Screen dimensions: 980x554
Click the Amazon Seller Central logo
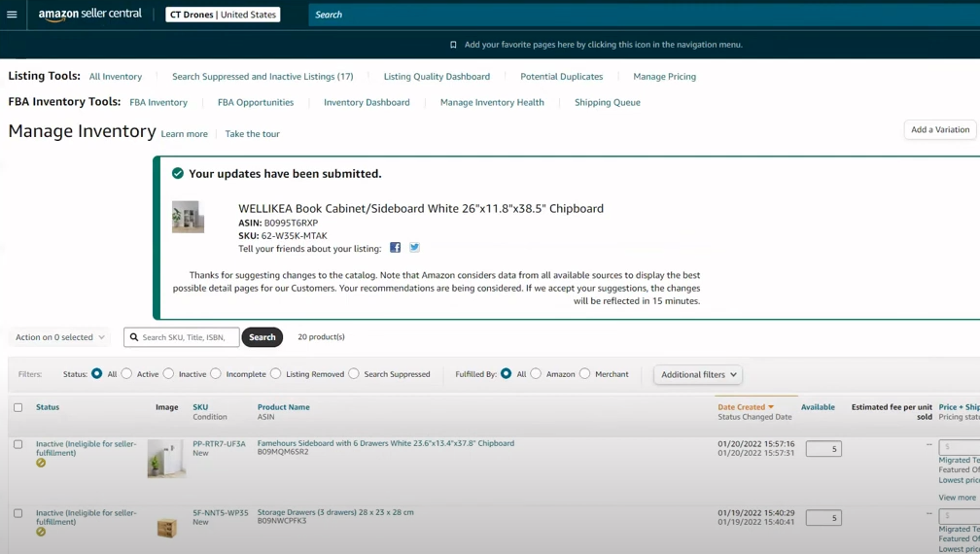click(x=89, y=15)
